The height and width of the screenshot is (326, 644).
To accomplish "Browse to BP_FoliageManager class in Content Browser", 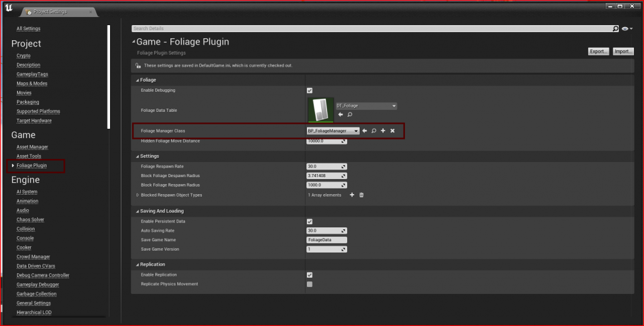I will tap(374, 131).
